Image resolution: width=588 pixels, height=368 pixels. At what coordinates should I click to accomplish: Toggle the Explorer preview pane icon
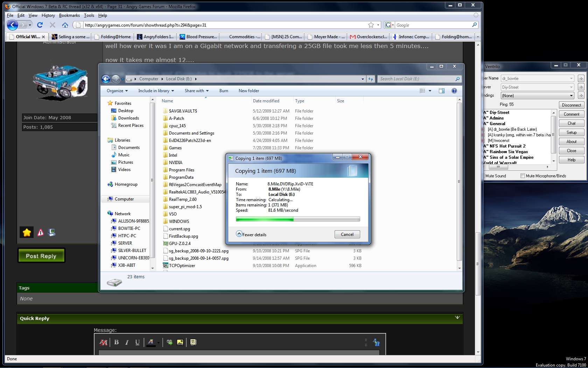[442, 91]
